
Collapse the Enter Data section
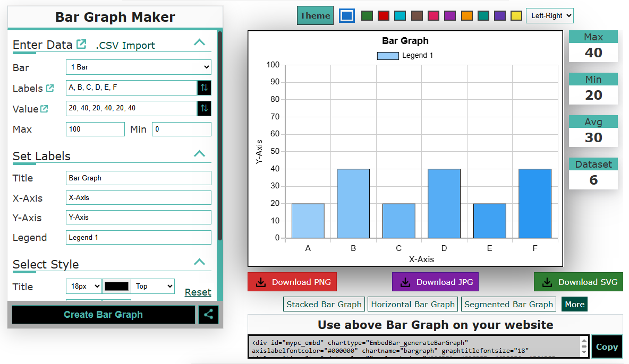click(x=199, y=42)
